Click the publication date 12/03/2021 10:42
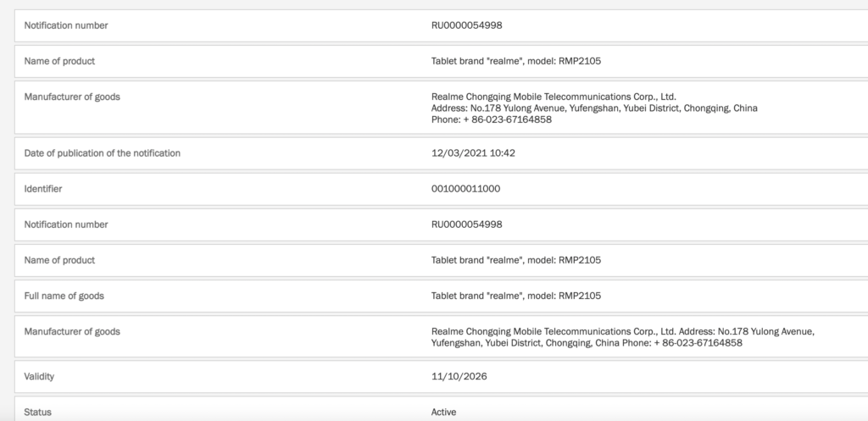 (x=473, y=153)
